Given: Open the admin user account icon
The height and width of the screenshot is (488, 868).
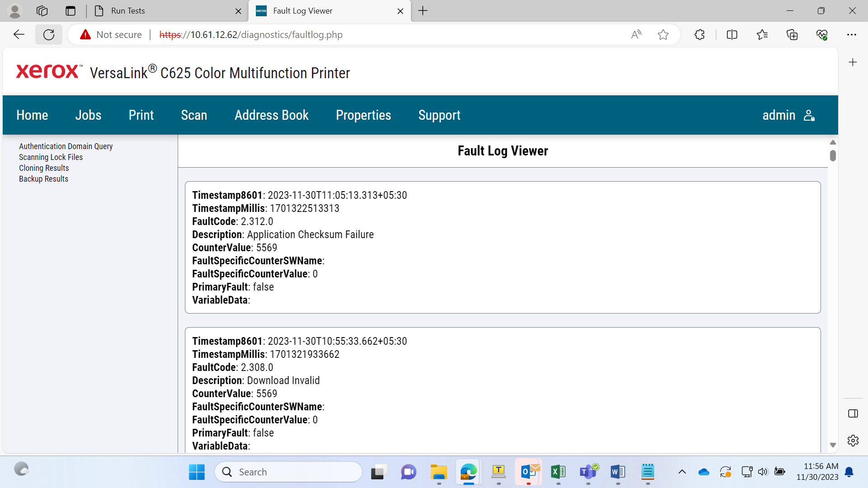Looking at the screenshot, I should 809,116.
